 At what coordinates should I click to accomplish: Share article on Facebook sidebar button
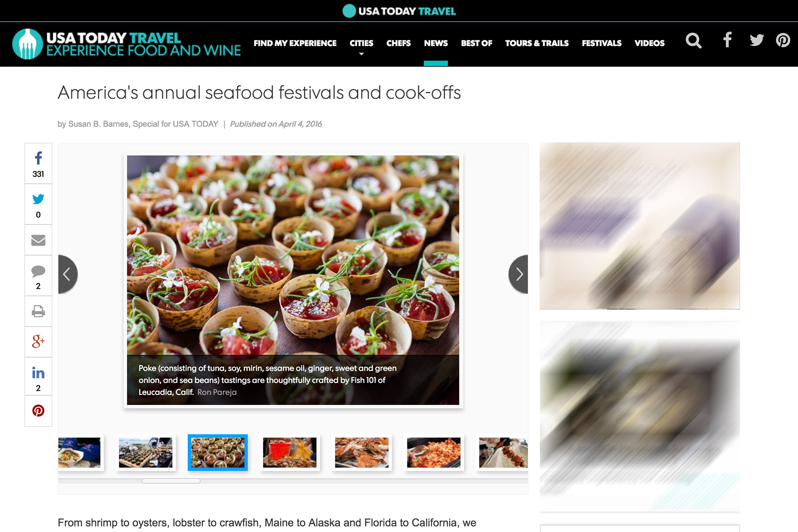click(x=38, y=163)
